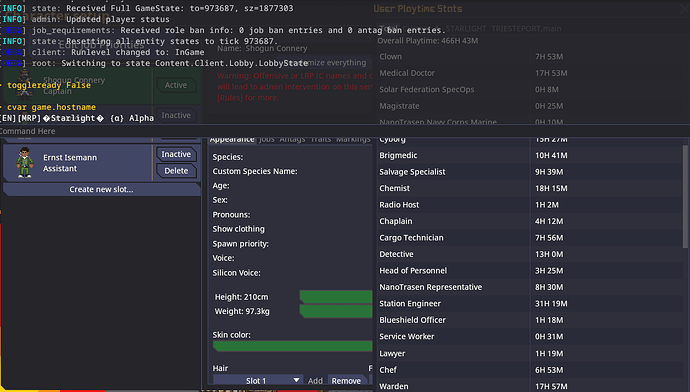Delete the Ernst Isemann character slot
Viewport: 690px width, 392px height.
click(176, 171)
